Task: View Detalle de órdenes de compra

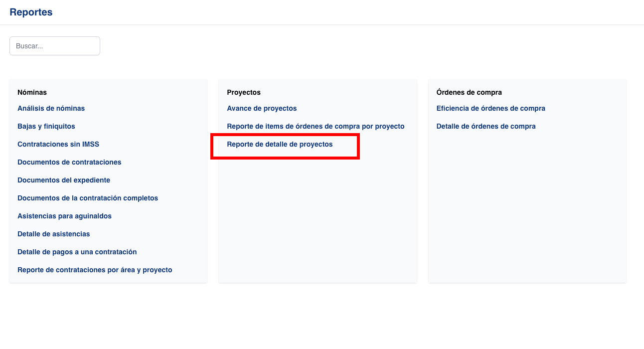Action: coord(486,126)
